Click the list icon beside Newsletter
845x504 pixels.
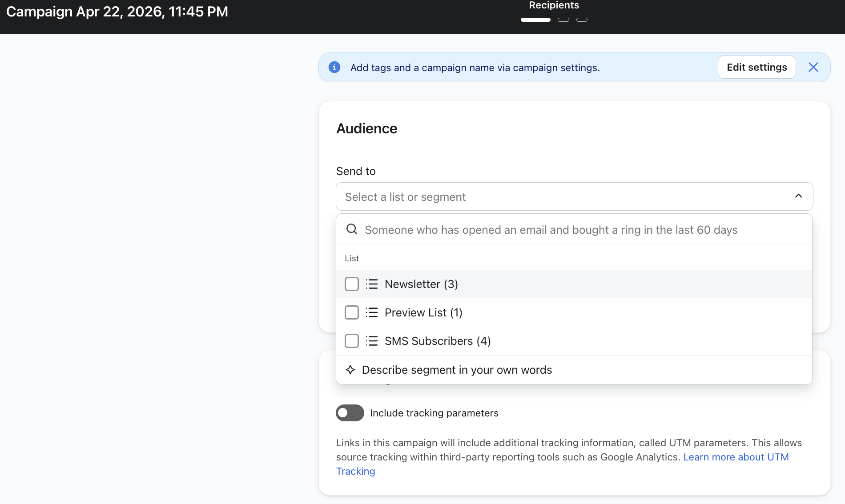point(372,284)
